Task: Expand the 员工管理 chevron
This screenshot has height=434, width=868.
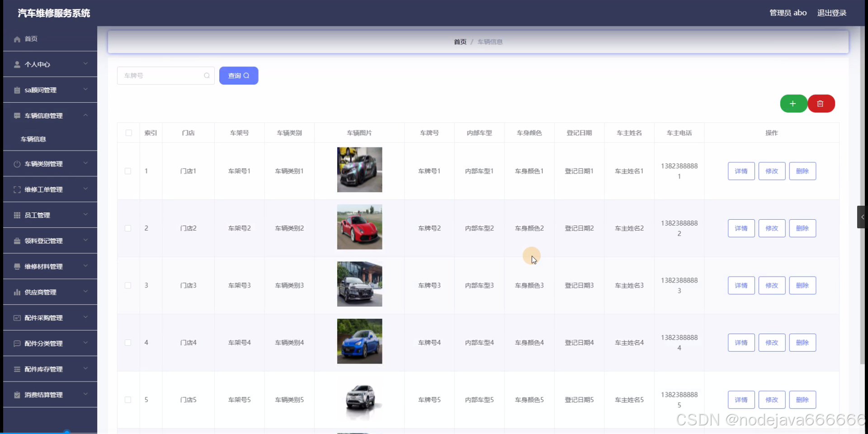Action: 85,215
